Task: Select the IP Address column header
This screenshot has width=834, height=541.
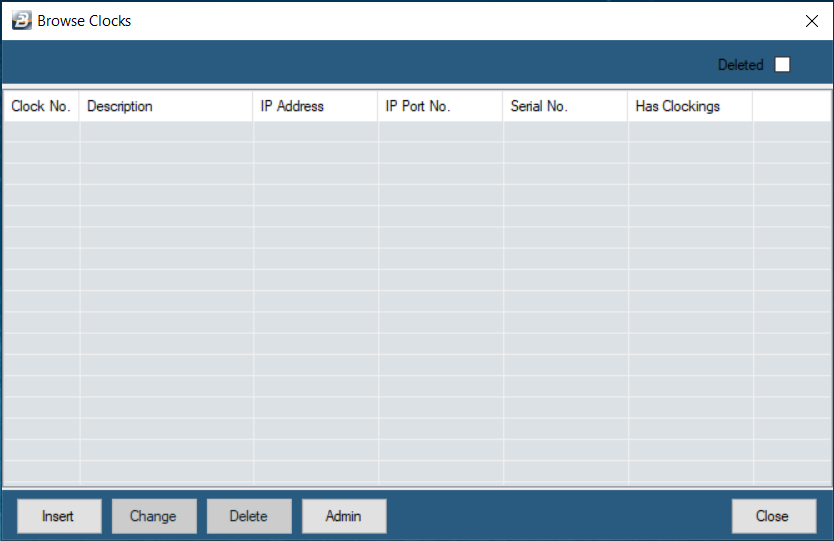Action: click(315, 106)
